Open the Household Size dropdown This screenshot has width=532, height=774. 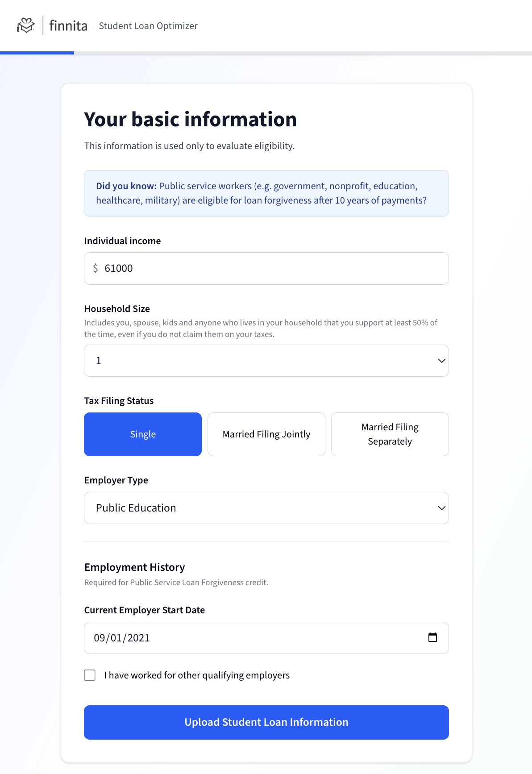click(266, 361)
